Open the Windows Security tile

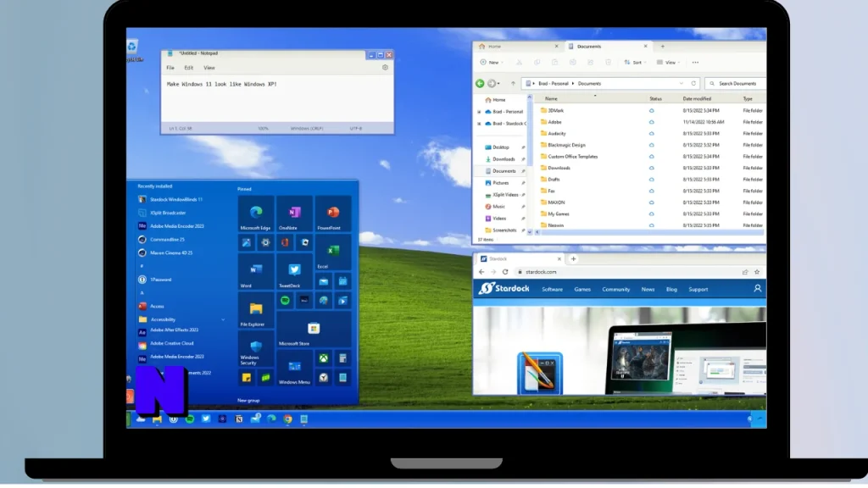tap(256, 348)
